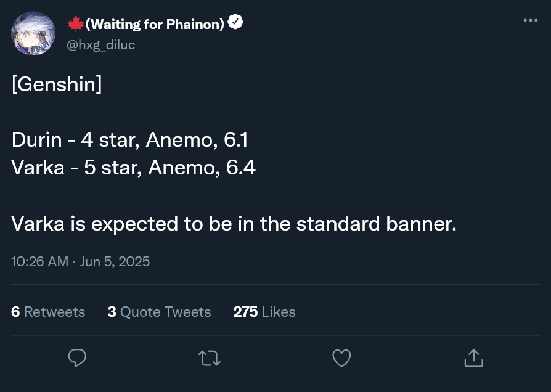This screenshot has height=392, width=551.
Task: Open the three-dot more options menu
Action: pos(530,20)
